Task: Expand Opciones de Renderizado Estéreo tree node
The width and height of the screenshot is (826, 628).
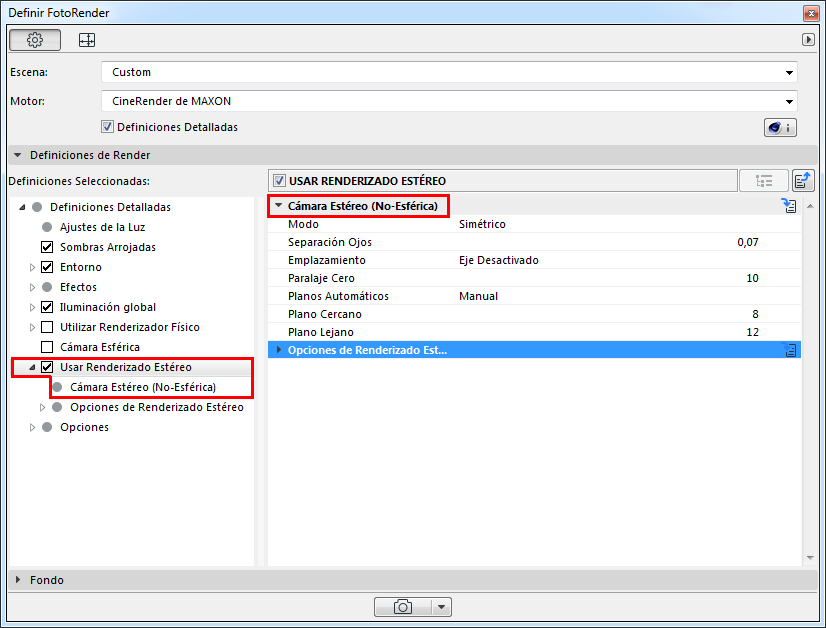Action: (x=42, y=407)
